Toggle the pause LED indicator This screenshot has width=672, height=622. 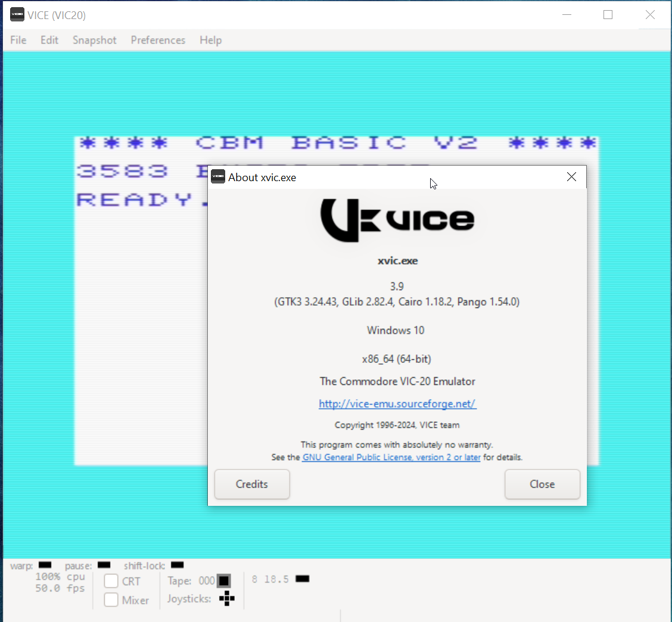coord(104,565)
